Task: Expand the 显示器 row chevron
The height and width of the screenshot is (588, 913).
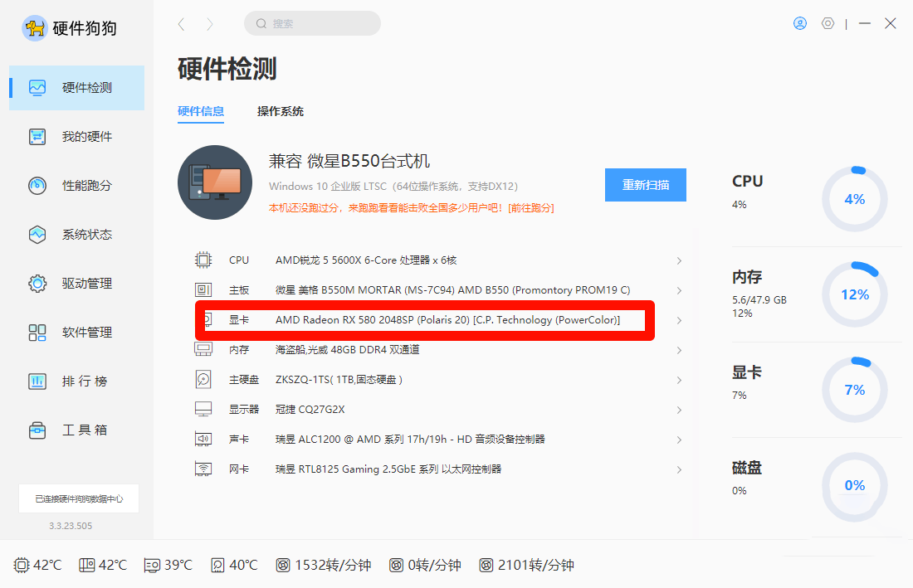Action: coord(679,410)
